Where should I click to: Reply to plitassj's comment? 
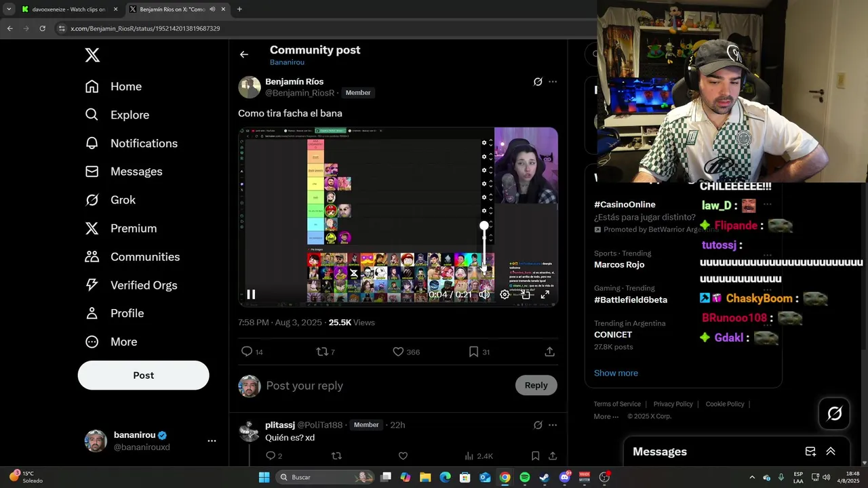[273, 456]
